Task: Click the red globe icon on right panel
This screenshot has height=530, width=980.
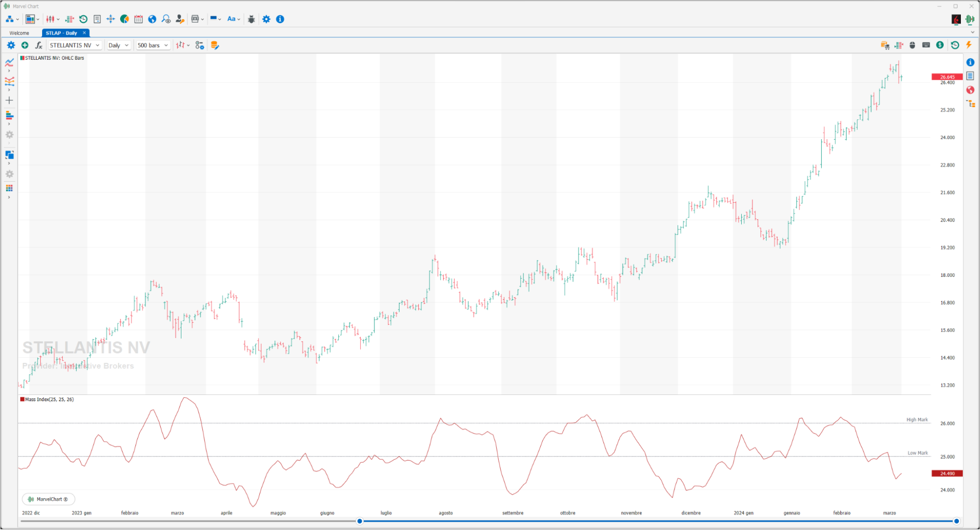Action: pos(970,90)
